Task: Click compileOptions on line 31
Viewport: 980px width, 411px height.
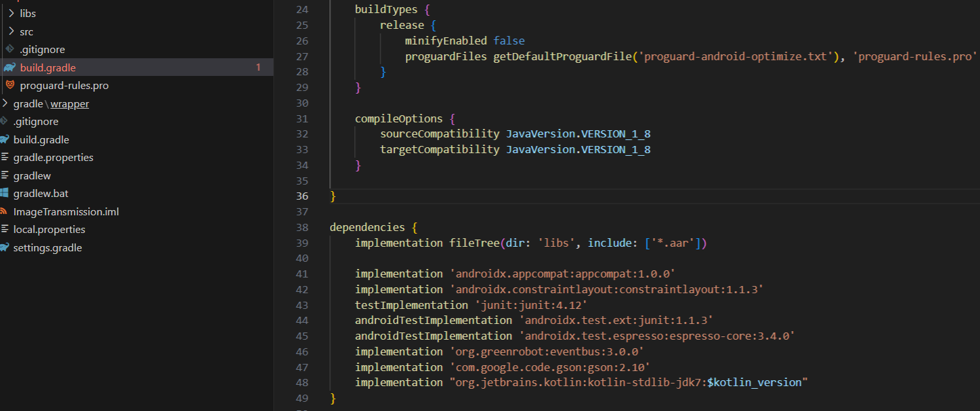Action: [399, 118]
